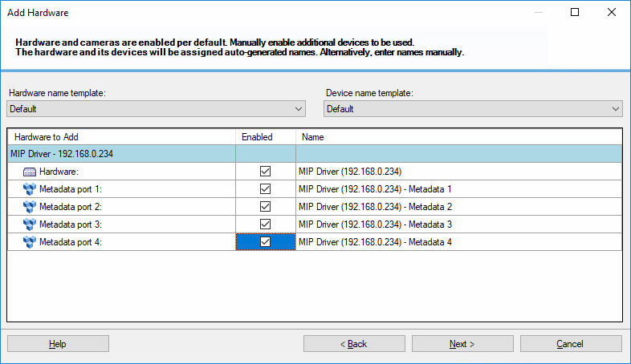631x364 pixels.
Task: Disable the Metadata port 4 checkbox
Action: point(265,242)
